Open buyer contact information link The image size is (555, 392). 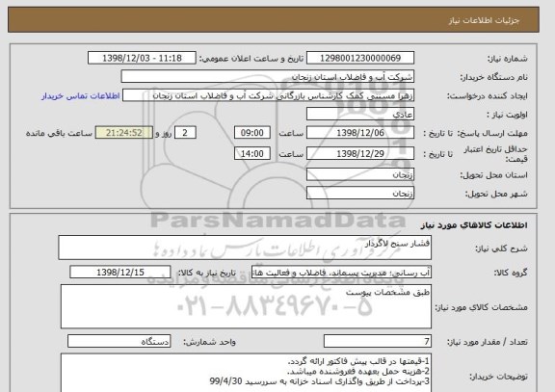point(81,96)
